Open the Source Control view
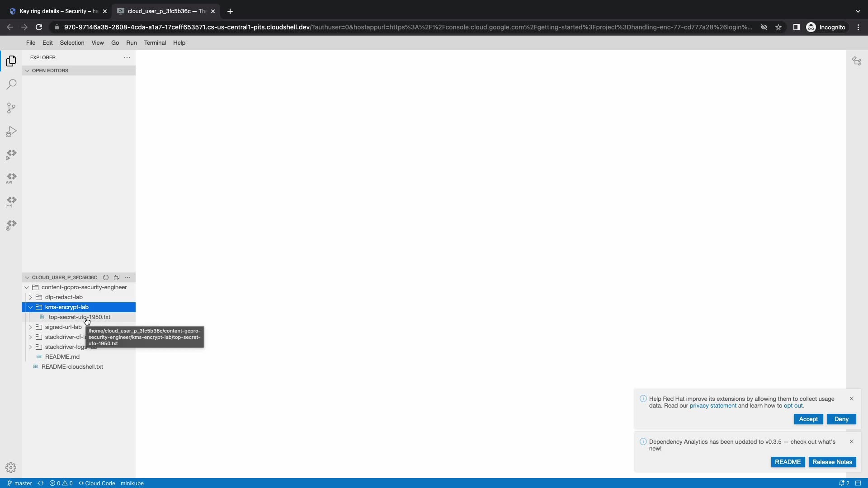Image resolution: width=868 pixels, height=488 pixels. [11, 108]
